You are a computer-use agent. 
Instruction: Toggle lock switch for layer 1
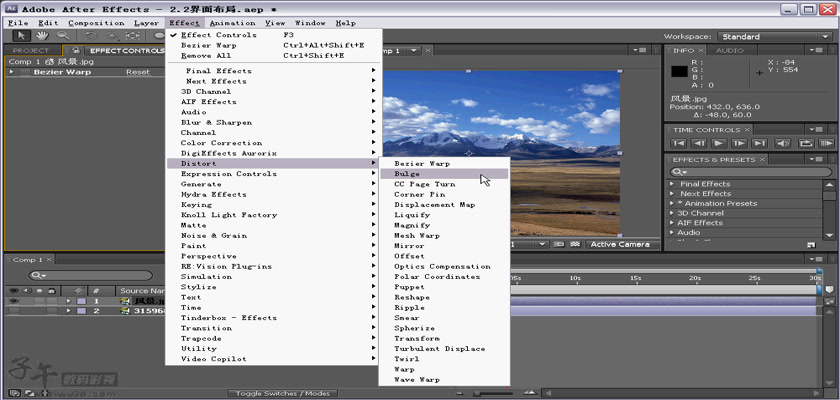tap(51, 301)
